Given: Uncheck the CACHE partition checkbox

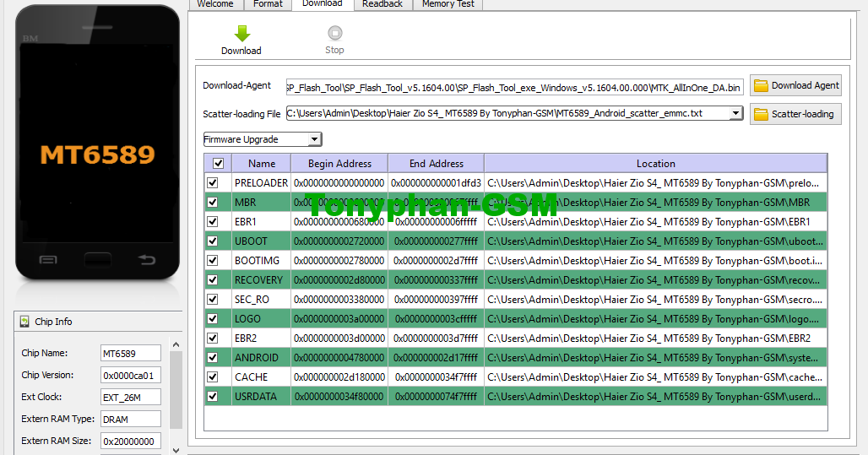Looking at the screenshot, I should click(x=213, y=377).
